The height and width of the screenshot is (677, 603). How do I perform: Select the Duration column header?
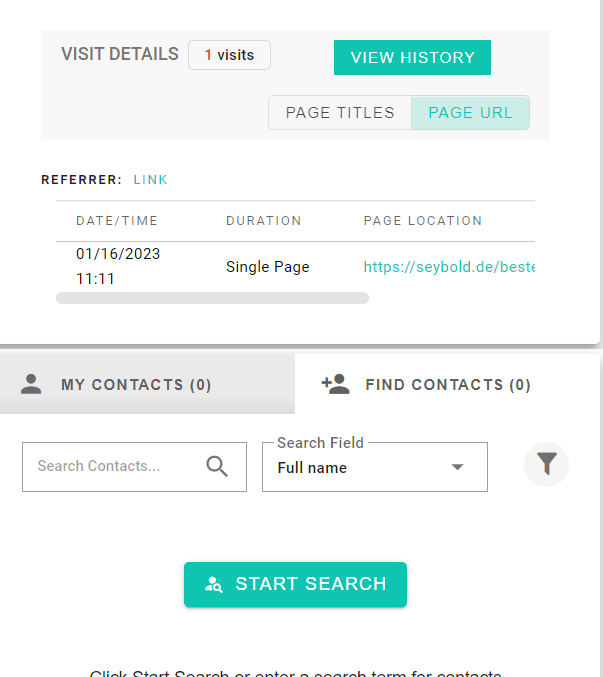264,221
